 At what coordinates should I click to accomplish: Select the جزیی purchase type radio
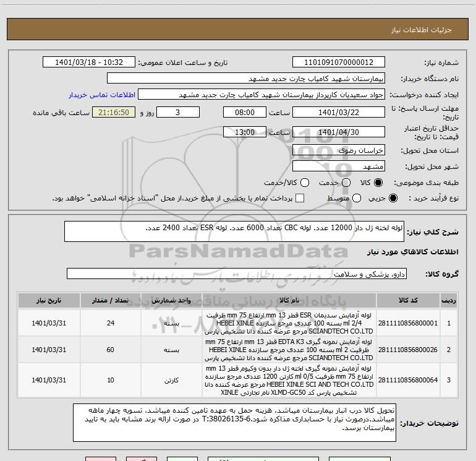(393, 198)
